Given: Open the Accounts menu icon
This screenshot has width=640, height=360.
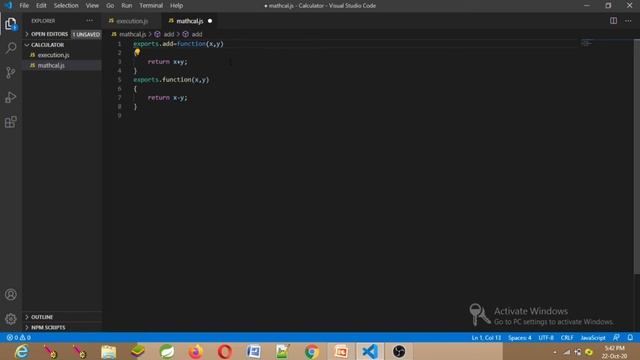Looking at the screenshot, I should [11, 294].
